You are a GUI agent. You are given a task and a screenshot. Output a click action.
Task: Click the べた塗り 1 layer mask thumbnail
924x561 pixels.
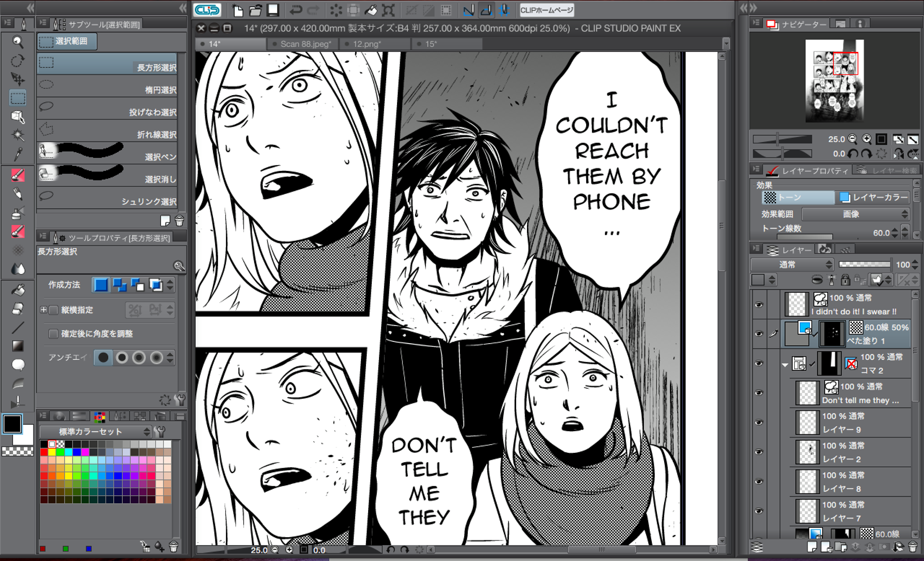click(x=832, y=334)
